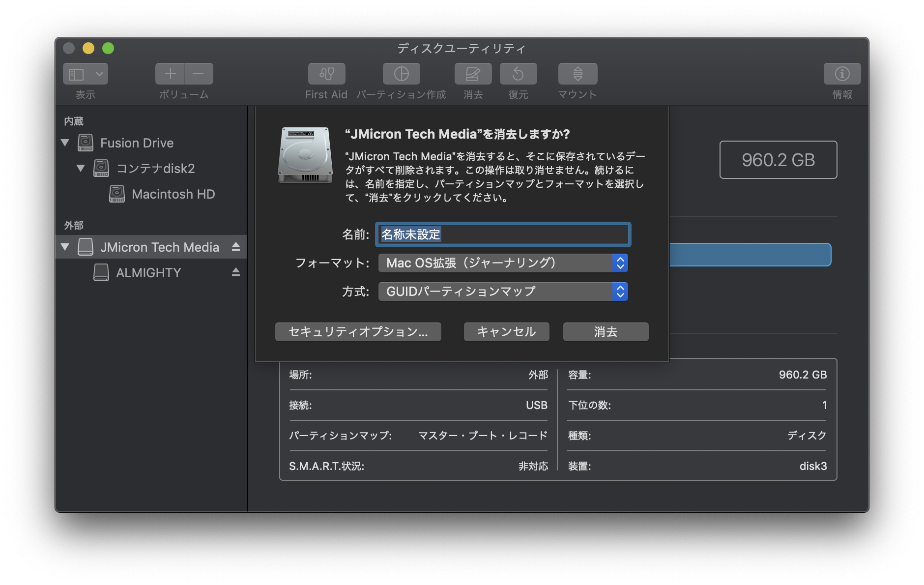Viewport: 924px width, 585px height.
Task: Click the First Aid stethoscope icon
Action: [327, 74]
